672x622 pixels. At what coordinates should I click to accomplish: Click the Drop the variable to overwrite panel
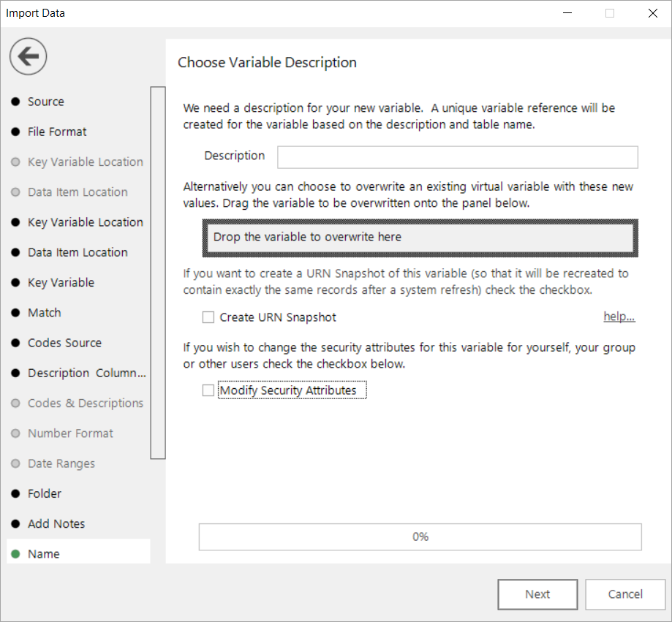420,238
